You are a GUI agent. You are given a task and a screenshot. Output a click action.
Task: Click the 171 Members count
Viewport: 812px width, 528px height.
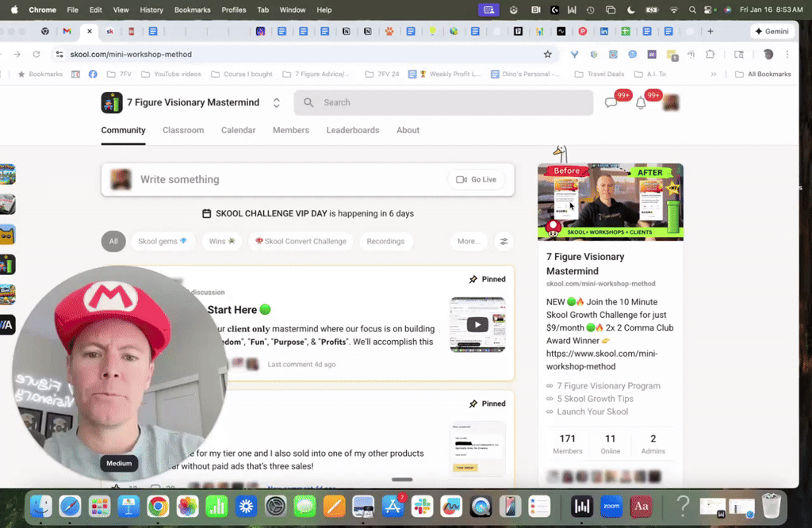click(x=568, y=444)
